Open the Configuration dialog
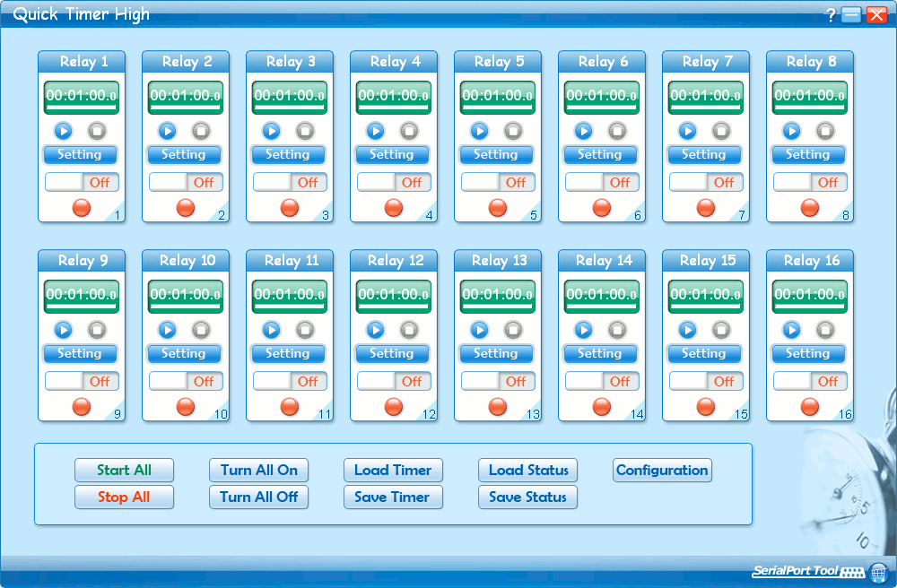Image resolution: width=897 pixels, height=588 pixels. (x=663, y=471)
